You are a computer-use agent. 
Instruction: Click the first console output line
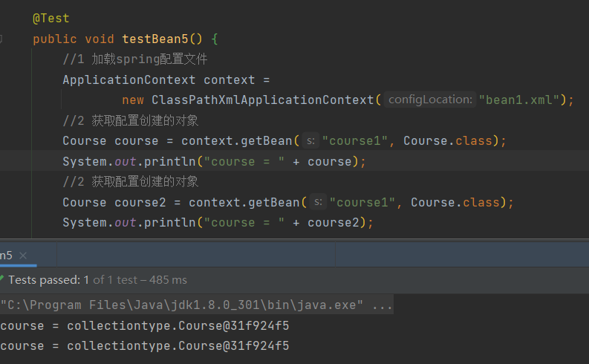[145, 325]
